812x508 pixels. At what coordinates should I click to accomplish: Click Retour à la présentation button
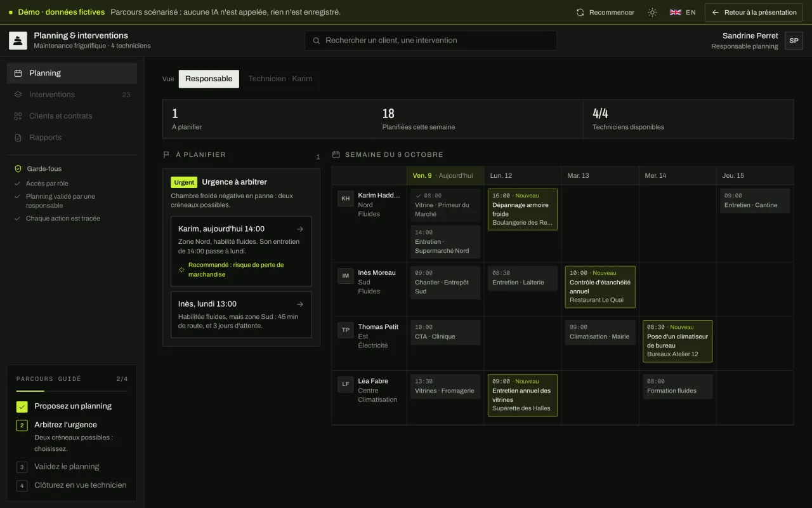pos(754,12)
